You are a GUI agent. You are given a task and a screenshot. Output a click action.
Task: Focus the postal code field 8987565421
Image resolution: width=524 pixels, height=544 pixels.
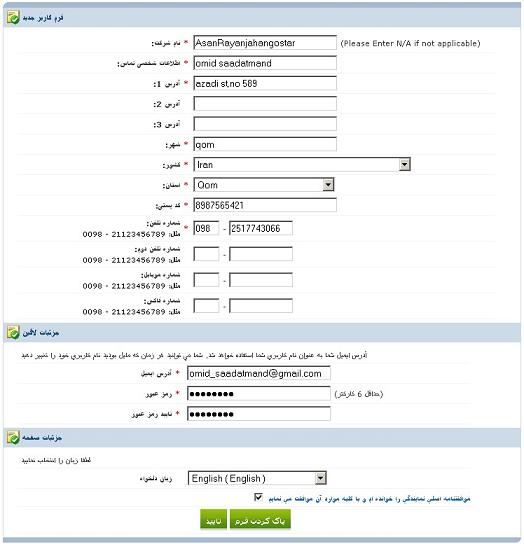point(265,205)
